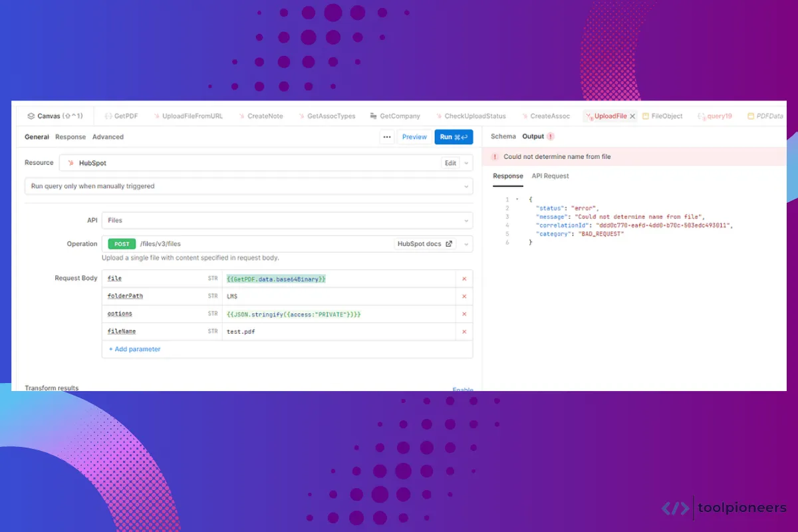Image resolution: width=798 pixels, height=532 pixels.
Task: Click the Add parameter link
Action: 135,349
